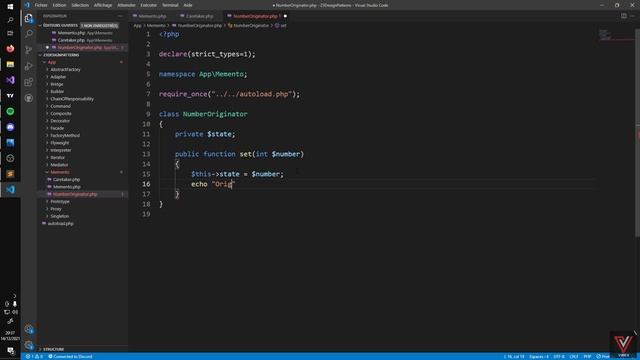Image resolution: width=640 pixels, height=360 pixels.
Task: Expand the ChainOfResponsability folder
Action: [x=47, y=99]
